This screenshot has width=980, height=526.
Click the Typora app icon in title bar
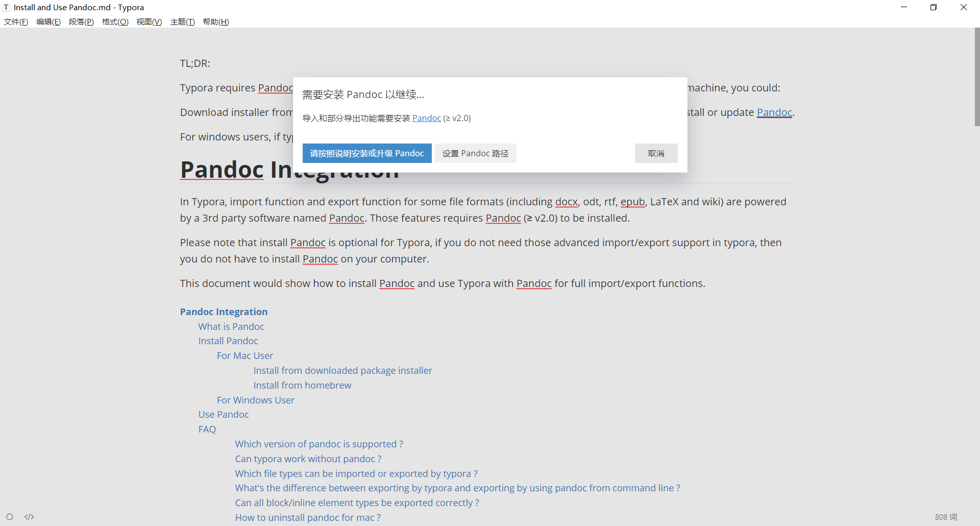6,7
